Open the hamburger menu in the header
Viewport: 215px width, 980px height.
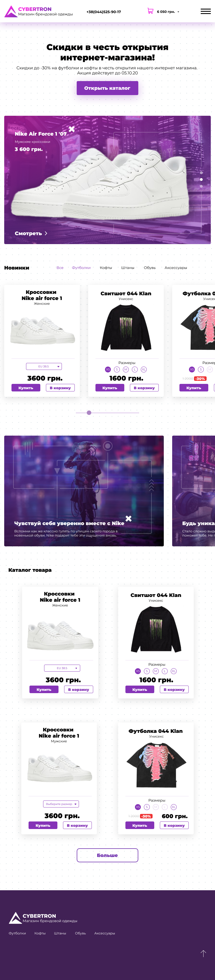[x=205, y=11]
